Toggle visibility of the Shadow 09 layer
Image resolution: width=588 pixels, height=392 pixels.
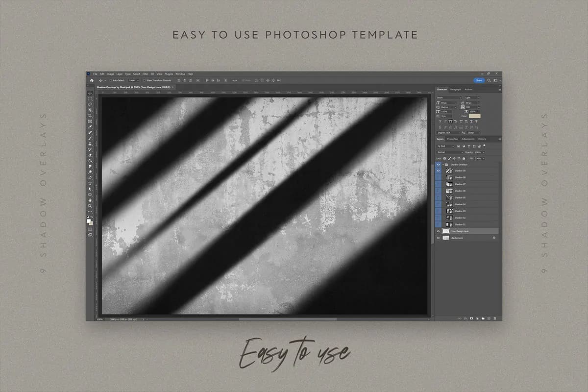[x=439, y=171]
